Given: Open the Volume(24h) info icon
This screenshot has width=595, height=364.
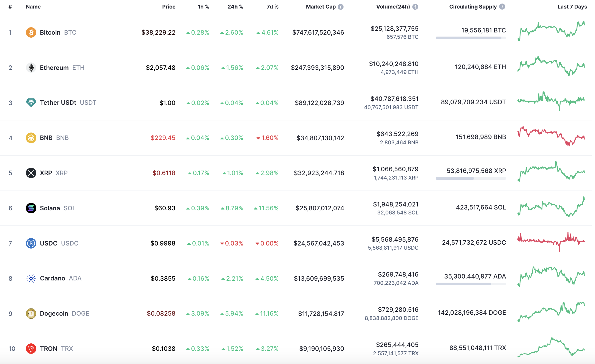Looking at the screenshot, I should point(415,7).
